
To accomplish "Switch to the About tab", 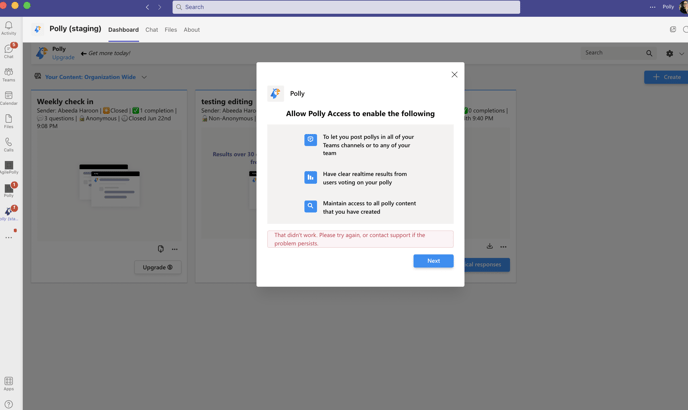I will [x=191, y=30].
